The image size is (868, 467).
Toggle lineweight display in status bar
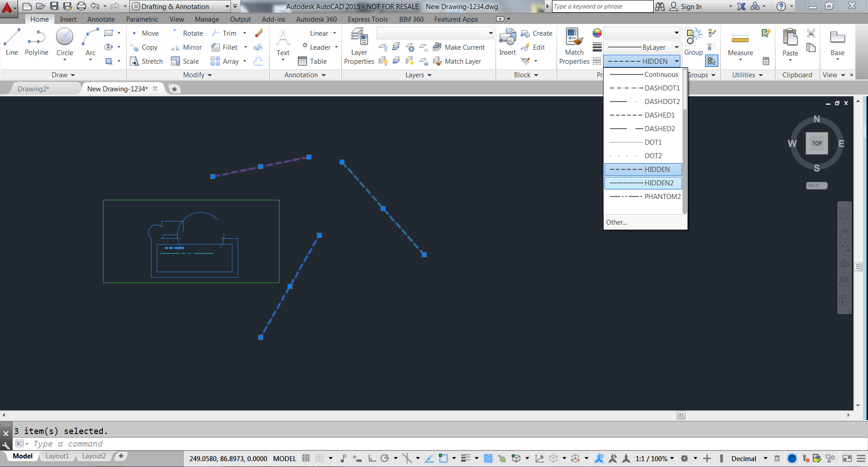click(466, 458)
